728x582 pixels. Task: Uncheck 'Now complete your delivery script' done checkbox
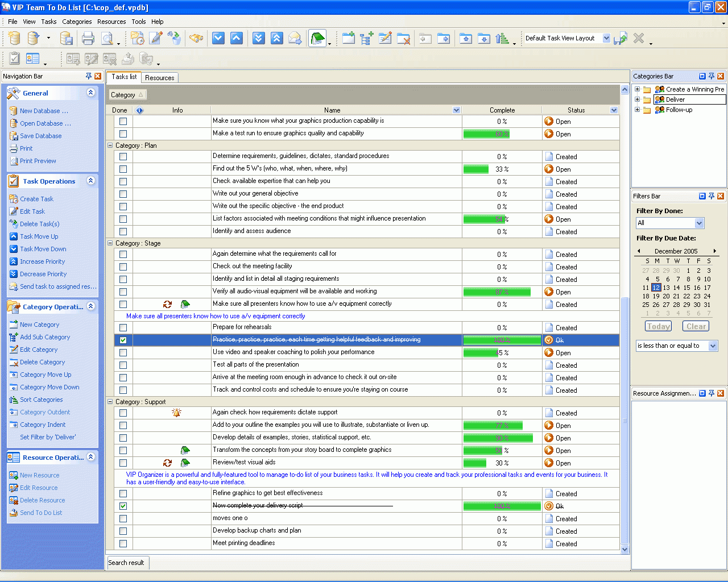click(123, 506)
